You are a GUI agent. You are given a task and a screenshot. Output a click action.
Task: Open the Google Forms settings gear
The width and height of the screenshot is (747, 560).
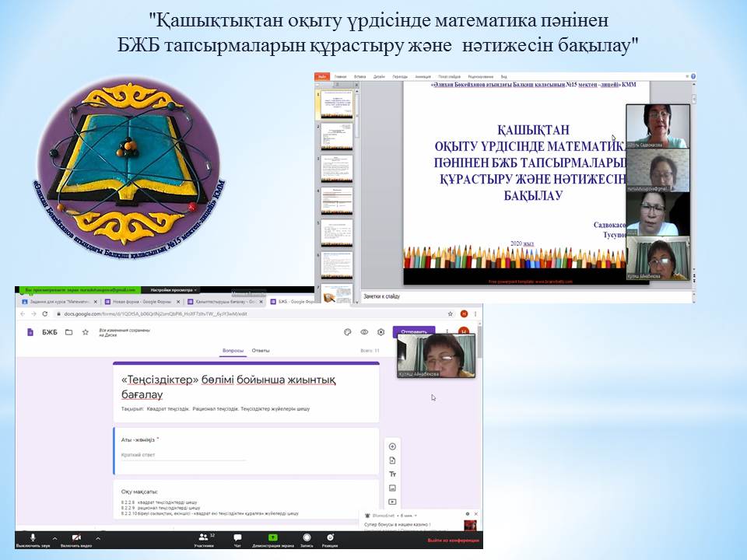(x=381, y=332)
